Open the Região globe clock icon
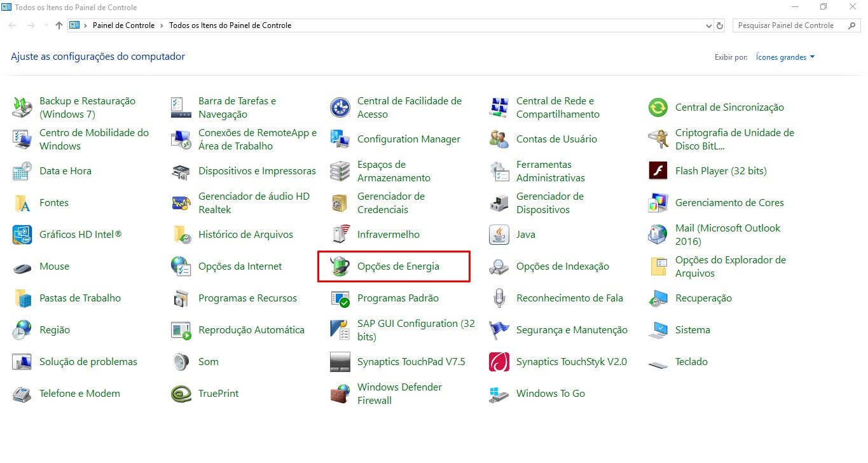Viewport: 868px width, 463px height. coord(22,330)
